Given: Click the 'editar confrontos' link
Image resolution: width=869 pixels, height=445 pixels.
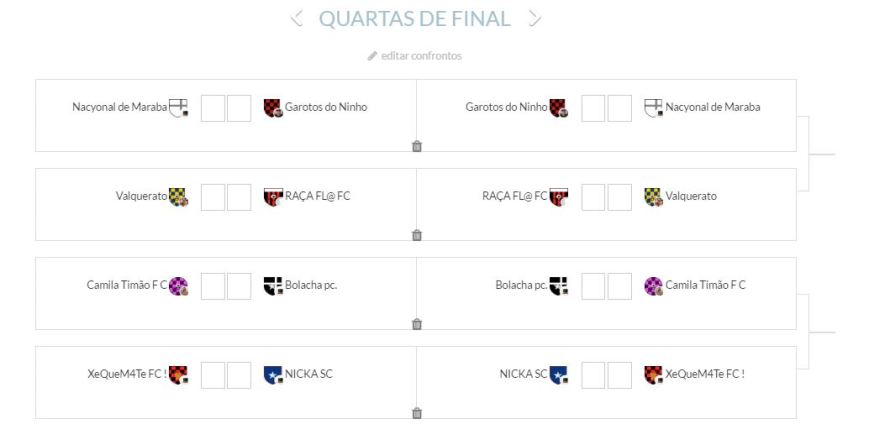Looking at the screenshot, I should point(420,56).
